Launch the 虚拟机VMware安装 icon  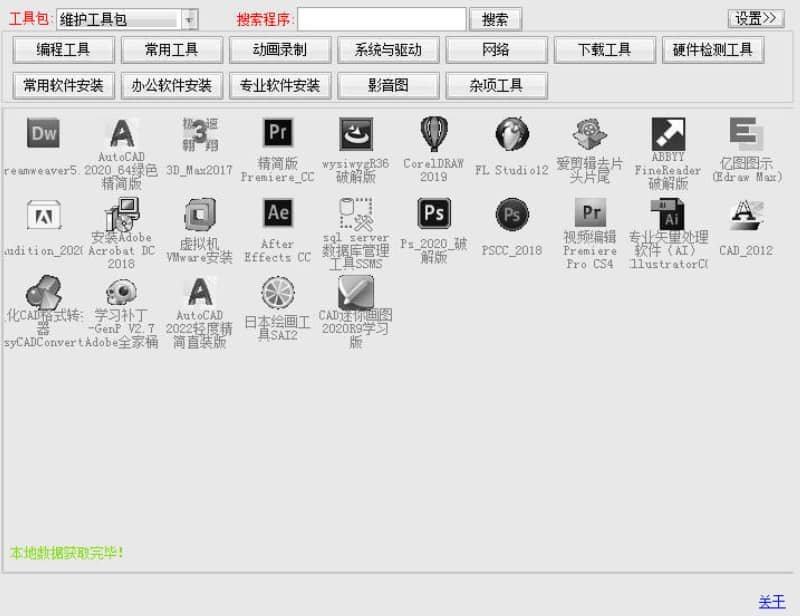(200, 214)
